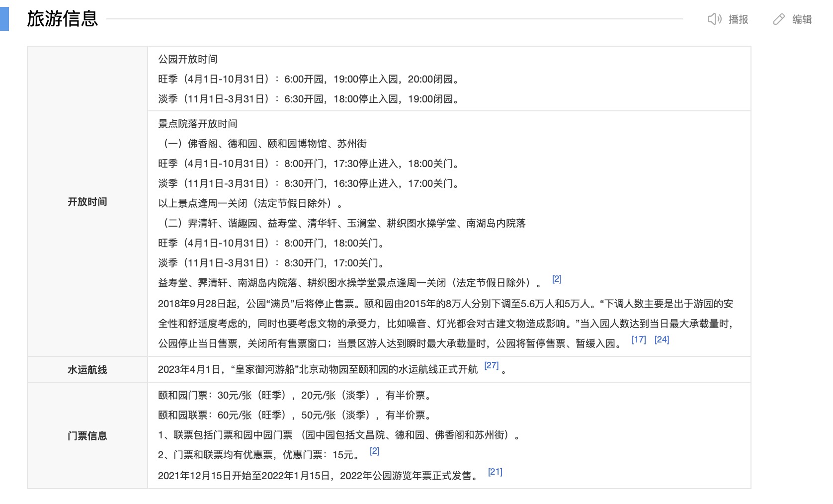Click the line 1、联票包括门票和园中园门票

tap(340, 435)
